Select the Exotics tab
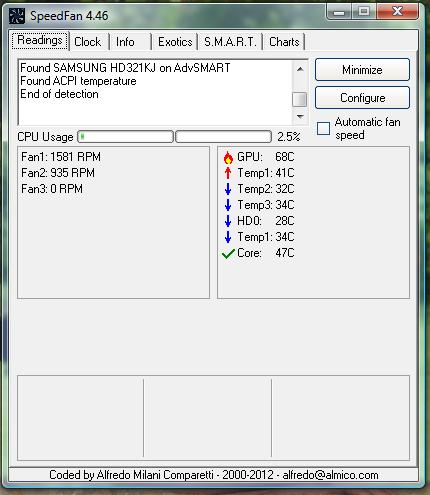Screen dimensions: 430x495 [175, 42]
